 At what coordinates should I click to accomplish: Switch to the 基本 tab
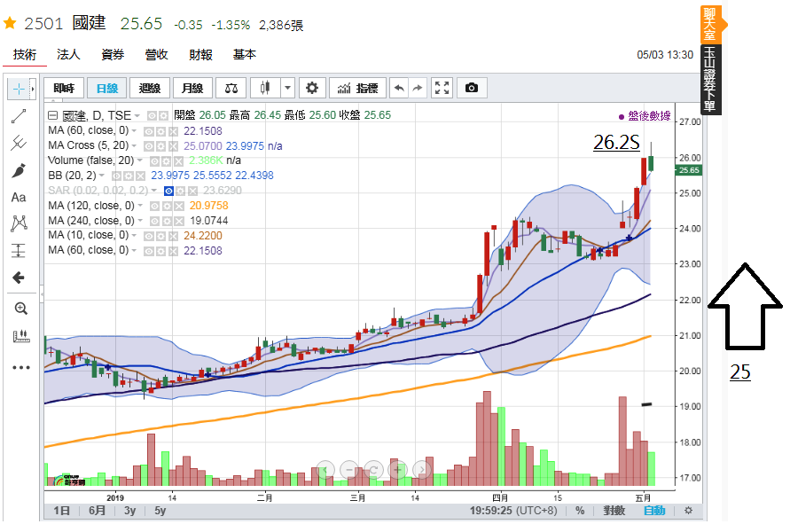[x=245, y=54]
